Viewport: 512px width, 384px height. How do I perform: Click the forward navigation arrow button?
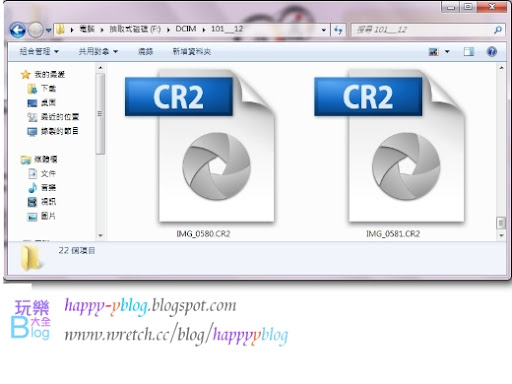click(35, 30)
